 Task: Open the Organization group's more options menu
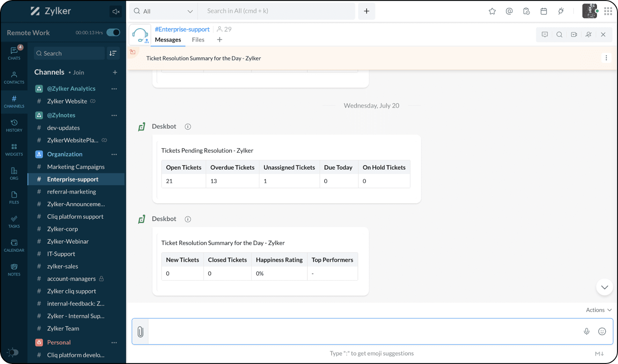114,154
